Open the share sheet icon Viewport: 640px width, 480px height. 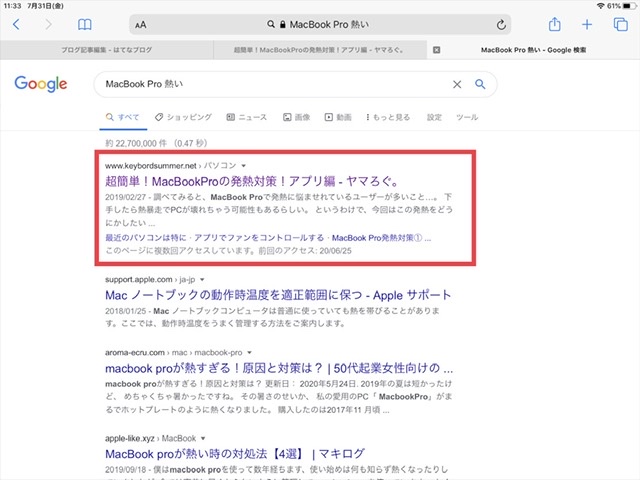click(554, 24)
